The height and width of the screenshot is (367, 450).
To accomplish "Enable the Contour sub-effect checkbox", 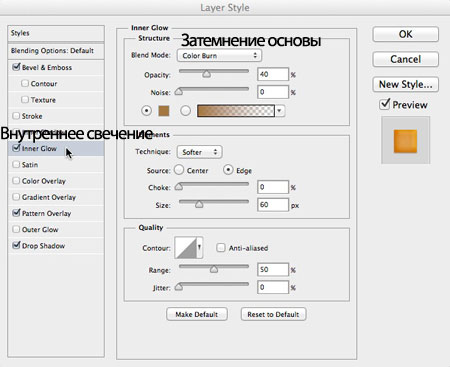I will click(25, 83).
